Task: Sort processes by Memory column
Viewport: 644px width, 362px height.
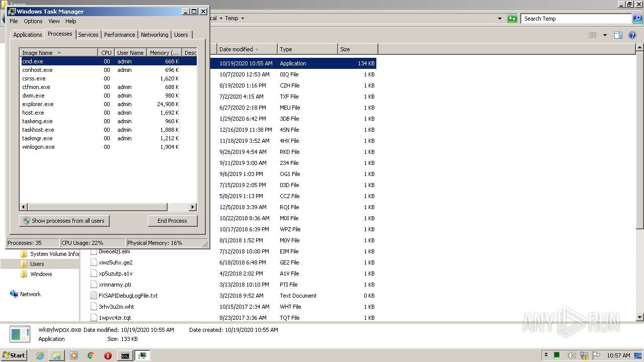Action: click(x=165, y=53)
